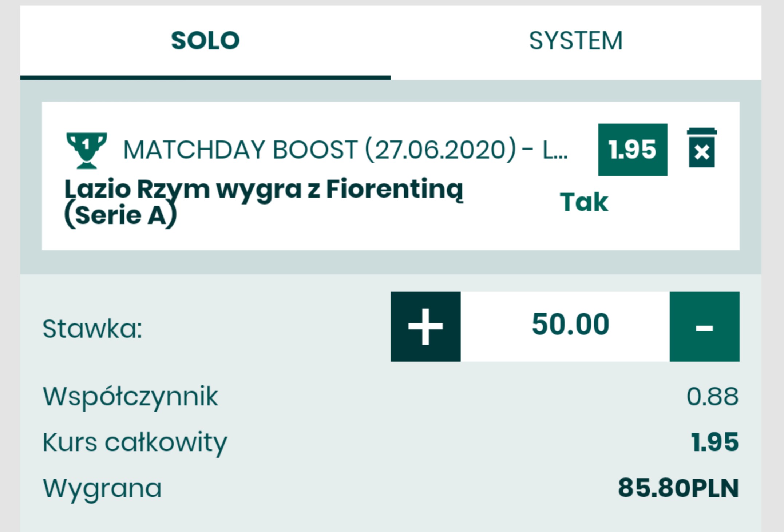Delete the bet with the trash icon
The height and width of the screenshot is (532, 784).
(702, 148)
